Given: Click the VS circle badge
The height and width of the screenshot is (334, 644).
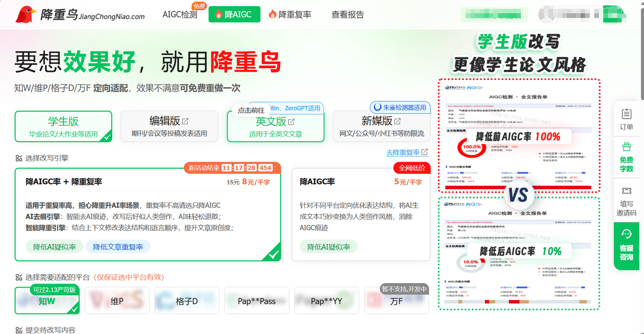Looking at the screenshot, I should tap(519, 194).
